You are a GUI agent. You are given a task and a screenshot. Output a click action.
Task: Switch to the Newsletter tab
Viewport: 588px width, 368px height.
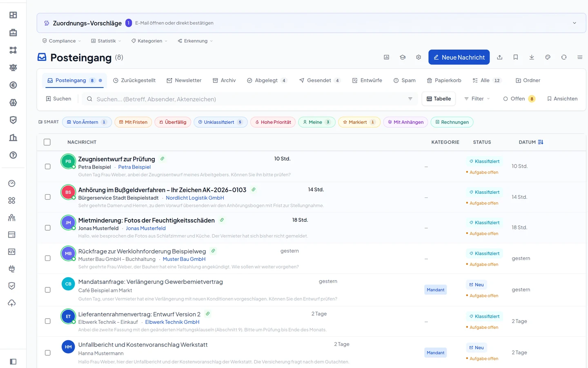[x=184, y=81]
